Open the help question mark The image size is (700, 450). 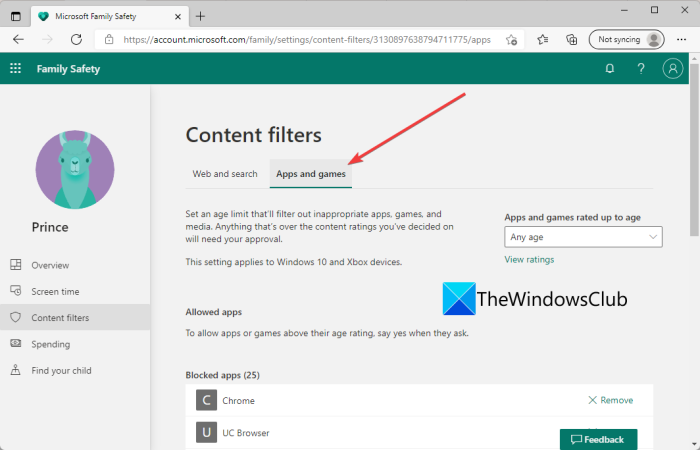(x=641, y=68)
